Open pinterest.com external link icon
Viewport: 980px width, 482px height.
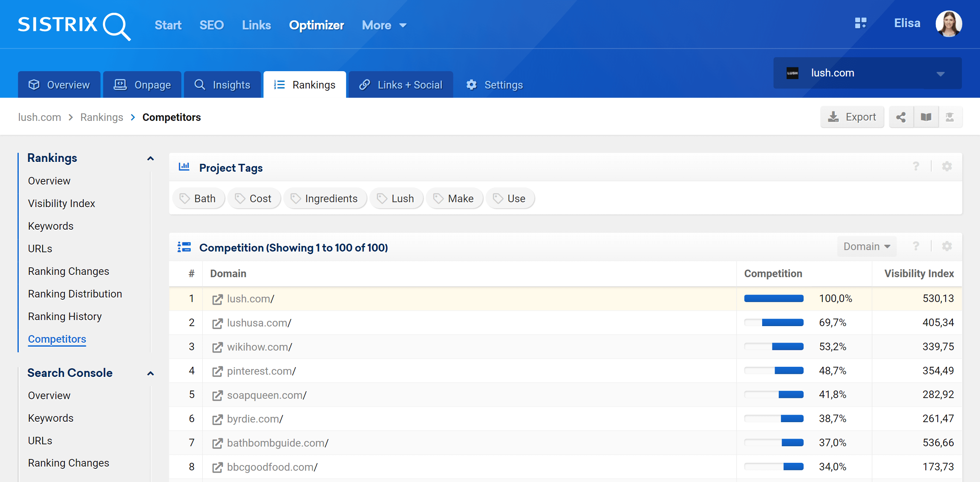[x=217, y=371]
